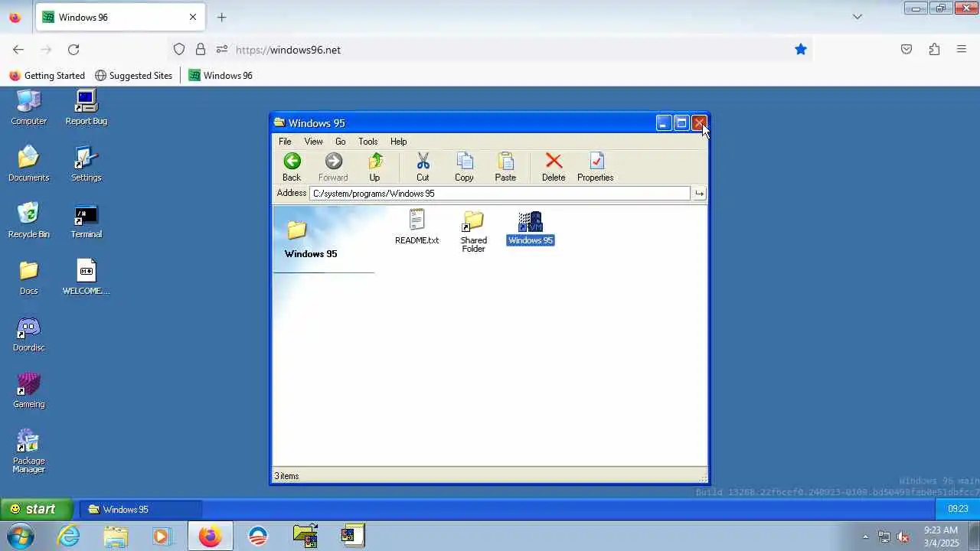Open the Firefox extensions icon
Screen dimensions: 980x551
[934, 49]
